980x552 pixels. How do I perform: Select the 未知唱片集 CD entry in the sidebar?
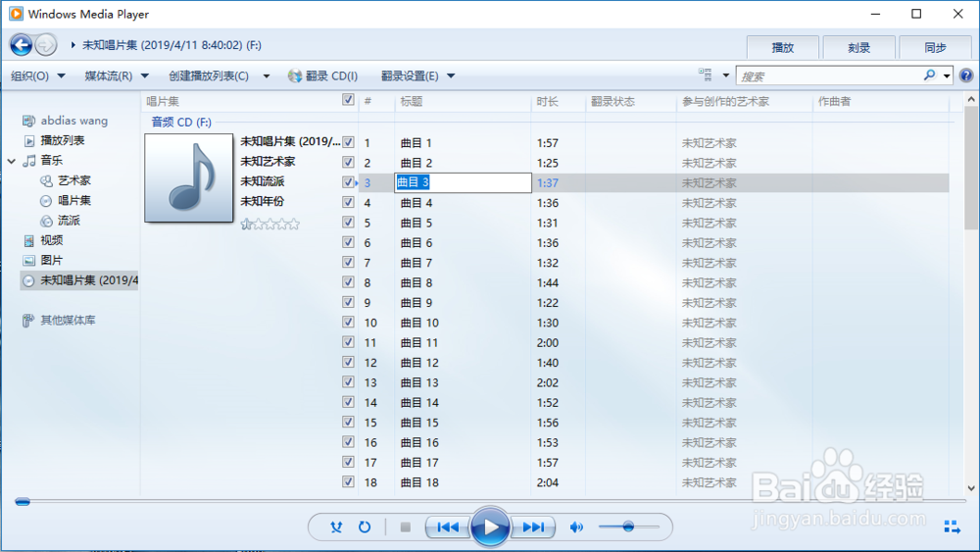pyautogui.click(x=79, y=280)
